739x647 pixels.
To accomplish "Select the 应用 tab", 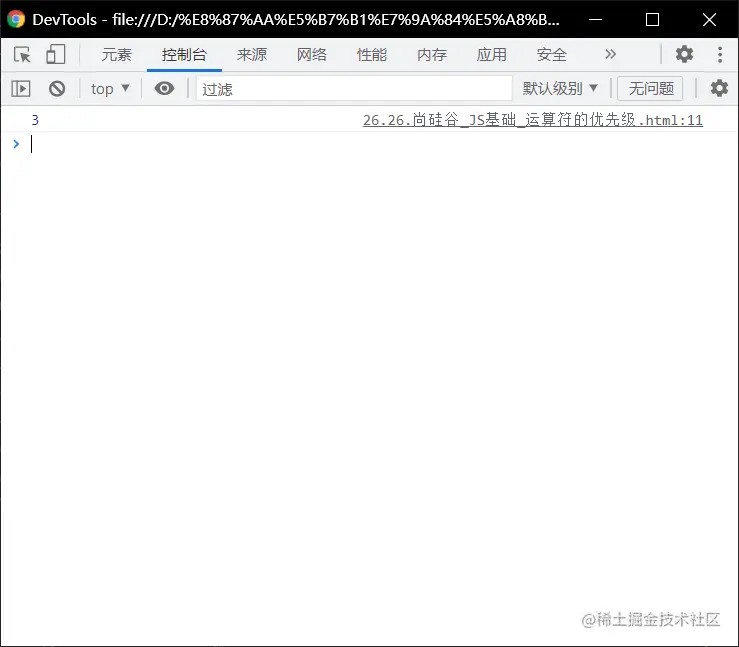I will [492, 55].
